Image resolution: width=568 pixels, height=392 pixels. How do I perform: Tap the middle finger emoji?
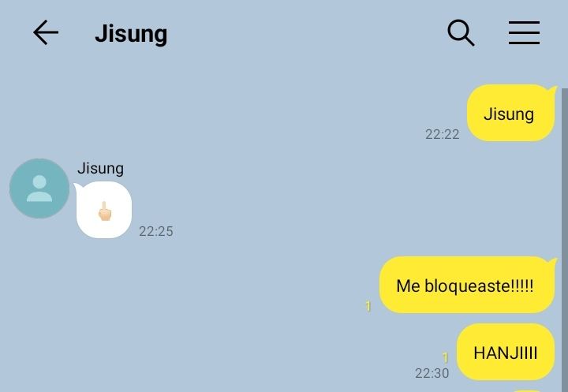click(x=105, y=211)
